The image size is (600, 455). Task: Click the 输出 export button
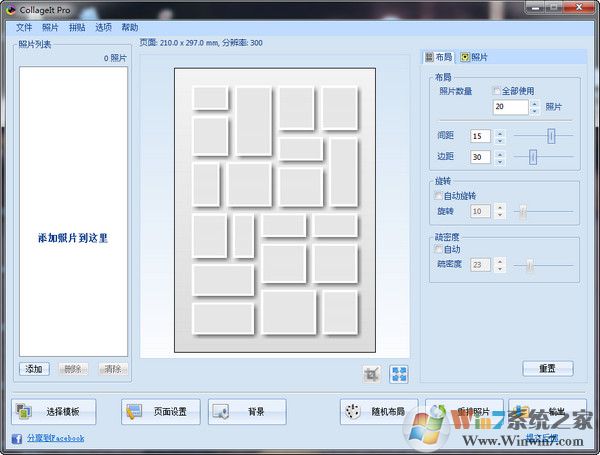[x=548, y=412]
